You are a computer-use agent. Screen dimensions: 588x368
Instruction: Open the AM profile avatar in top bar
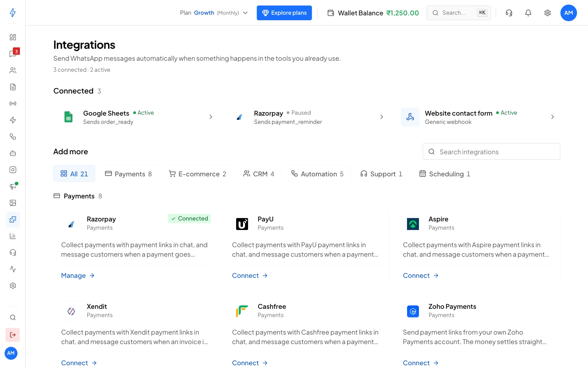click(x=569, y=13)
